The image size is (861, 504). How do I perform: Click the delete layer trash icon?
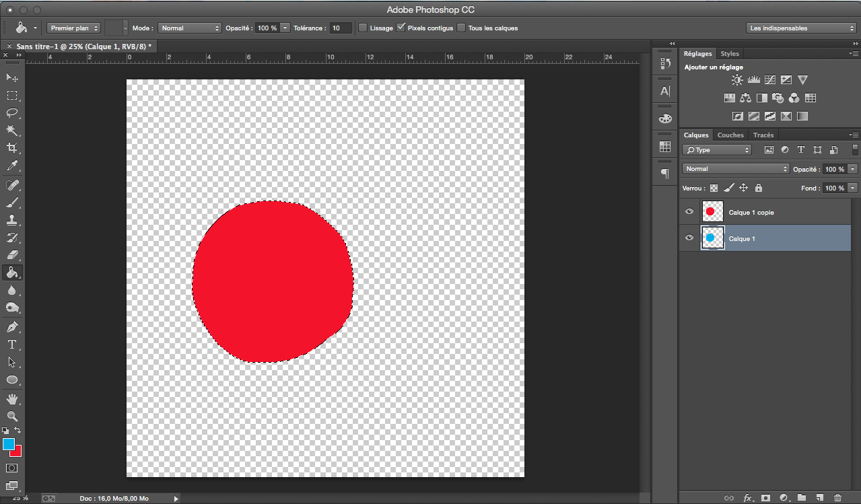pyautogui.click(x=837, y=498)
